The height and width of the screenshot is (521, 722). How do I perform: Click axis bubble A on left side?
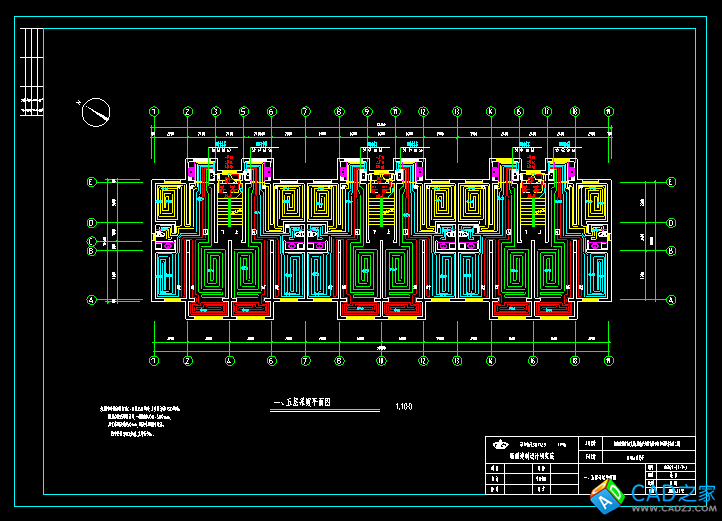[x=91, y=300]
